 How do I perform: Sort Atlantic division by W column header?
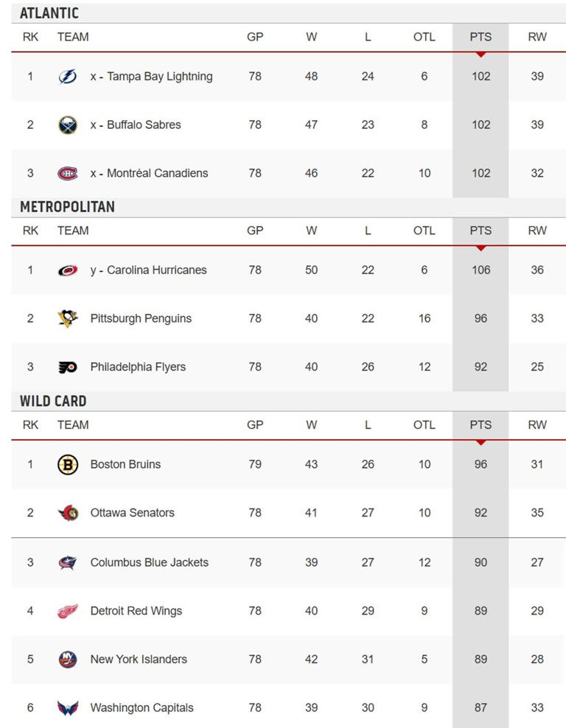pyautogui.click(x=311, y=37)
